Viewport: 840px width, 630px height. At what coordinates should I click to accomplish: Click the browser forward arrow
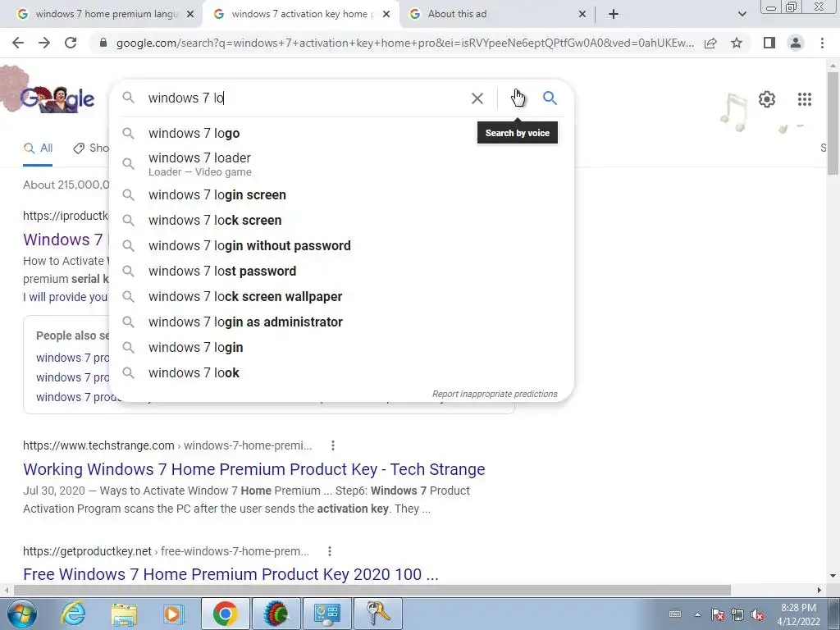click(44, 43)
